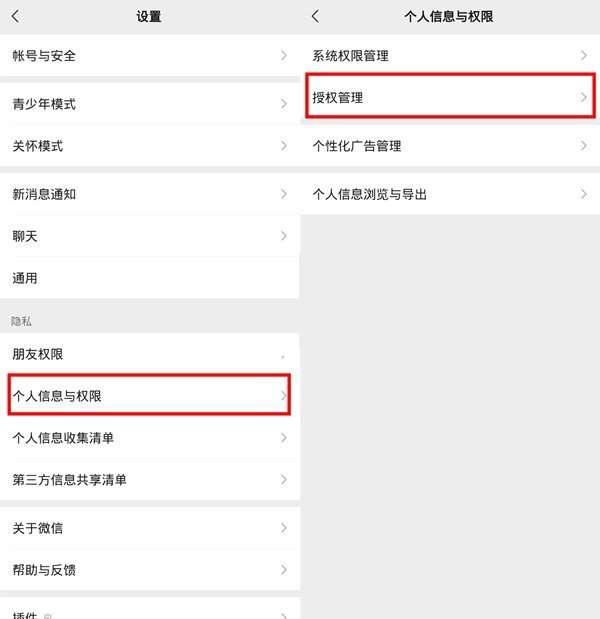Open 关怀模式 option
Image resolution: width=600 pixels, height=619 pixels.
[150, 146]
